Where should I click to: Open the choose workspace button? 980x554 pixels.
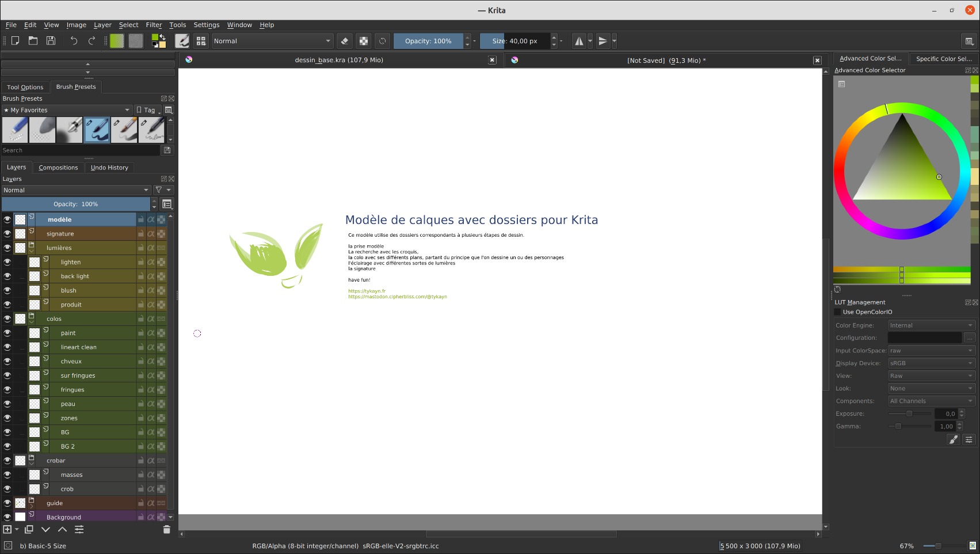pos(969,41)
